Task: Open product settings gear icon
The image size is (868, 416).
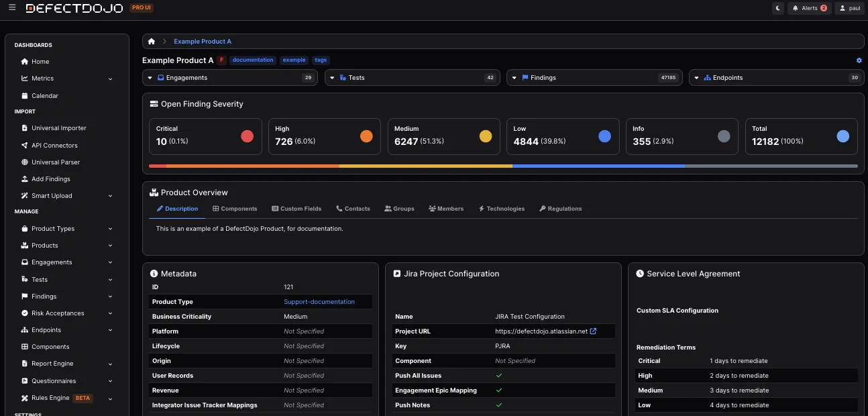Action: click(859, 60)
